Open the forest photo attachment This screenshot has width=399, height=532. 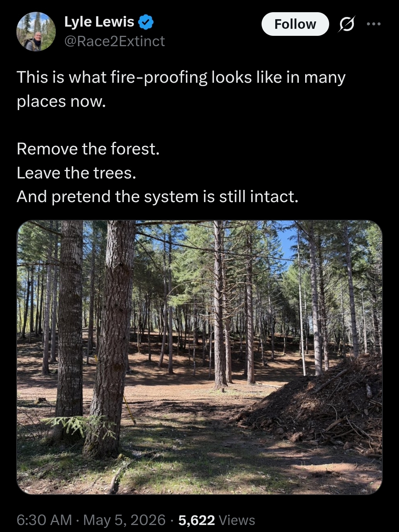[199, 357]
